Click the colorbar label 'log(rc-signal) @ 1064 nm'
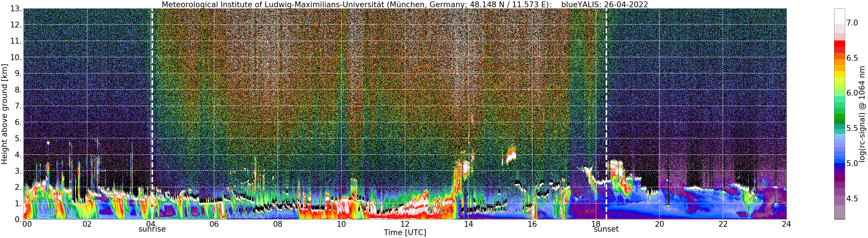868x238 pixels. tap(862, 114)
